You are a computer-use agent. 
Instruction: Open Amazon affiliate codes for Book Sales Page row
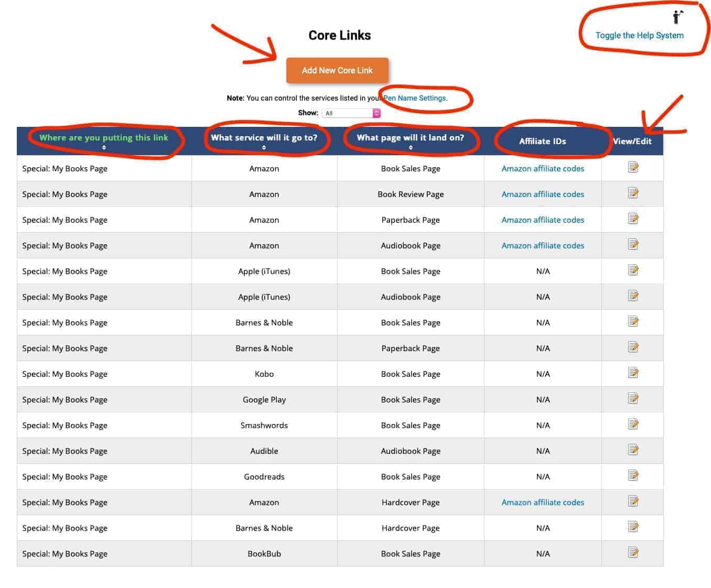[543, 169]
